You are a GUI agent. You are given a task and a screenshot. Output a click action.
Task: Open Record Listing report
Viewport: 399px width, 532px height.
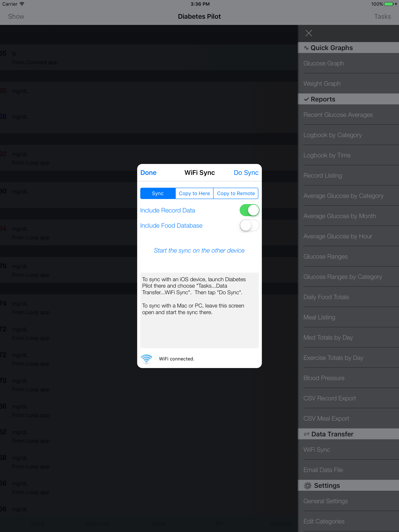348,175
